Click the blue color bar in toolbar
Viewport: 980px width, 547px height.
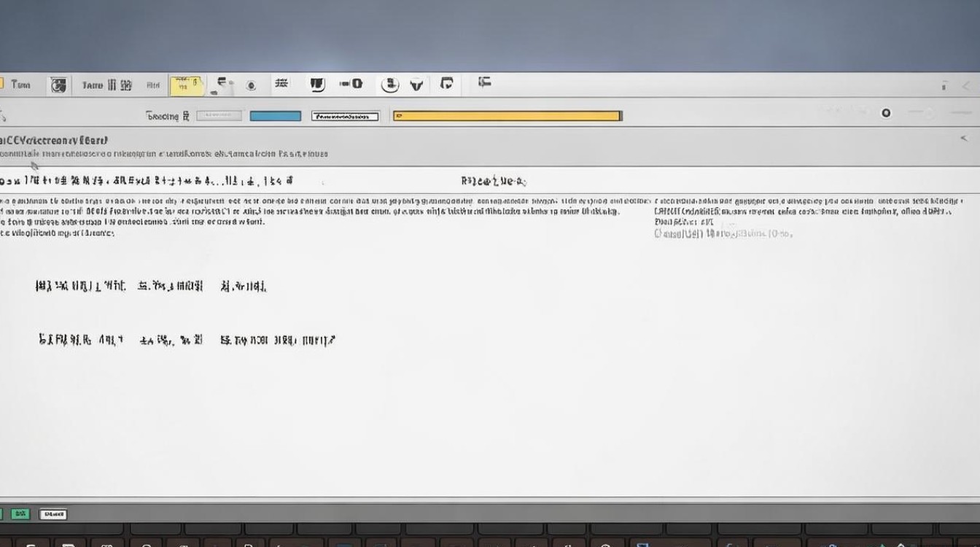pyautogui.click(x=275, y=116)
